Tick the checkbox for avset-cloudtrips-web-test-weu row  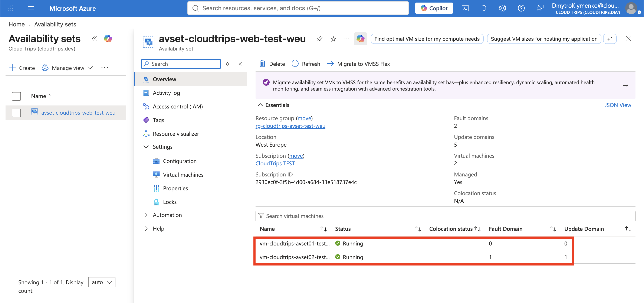pyautogui.click(x=16, y=113)
